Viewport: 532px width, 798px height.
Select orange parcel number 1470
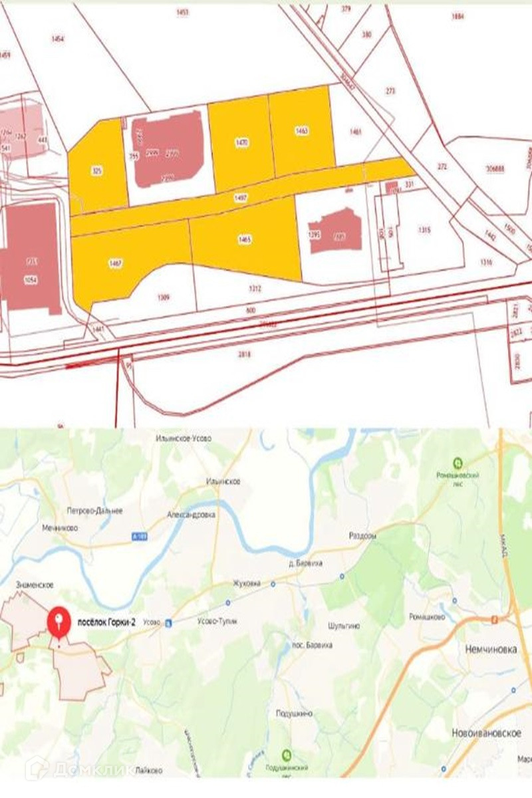[x=241, y=142]
